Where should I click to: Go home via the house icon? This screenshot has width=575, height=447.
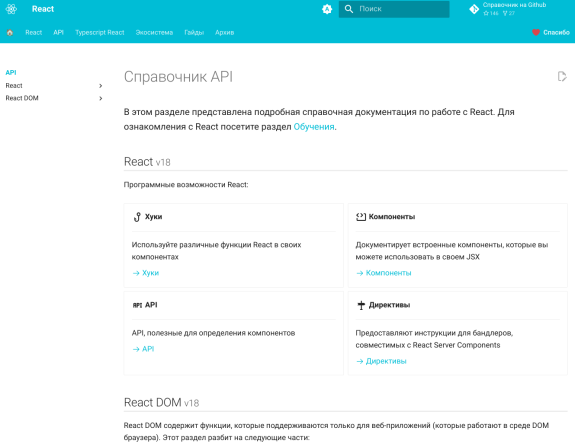pyautogui.click(x=10, y=33)
